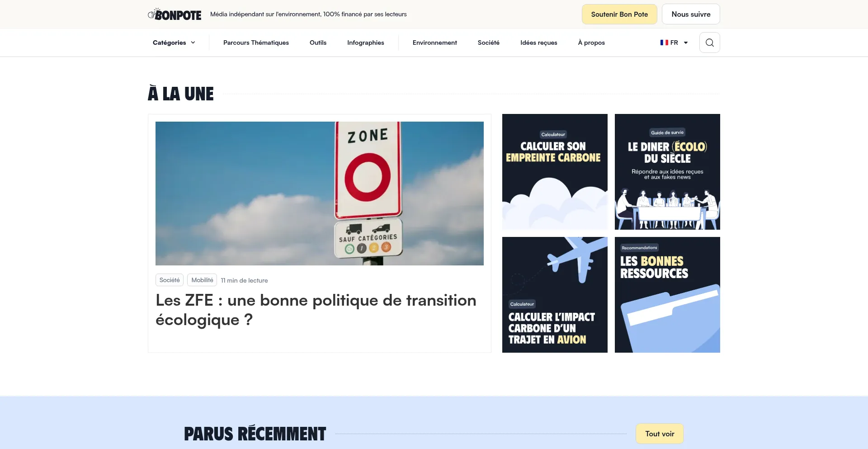The height and width of the screenshot is (449, 868).
Task: Click the Nous suivre button
Action: [690, 14]
